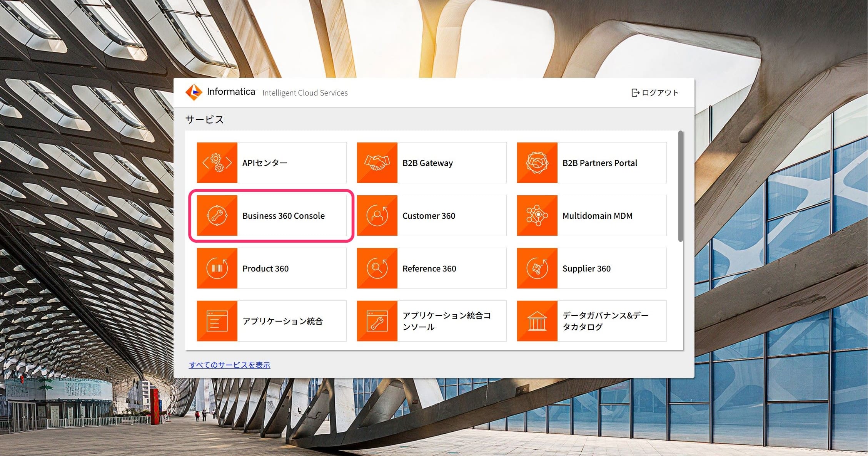This screenshot has width=868, height=456.
Task: Click the Supplier 360 cart icon
Action: pyautogui.click(x=537, y=268)
